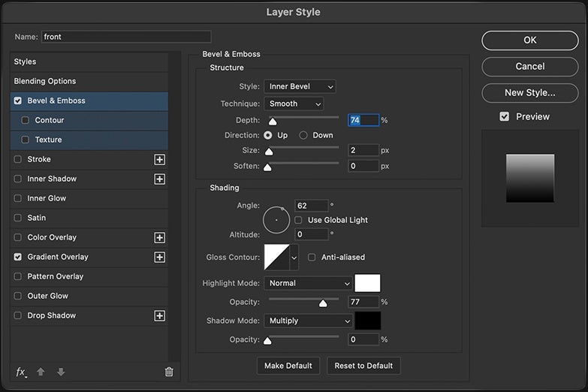Click the highlight Opacity slider handle
This screenshot has height=392, width=588.
pyautogui.click(x=323, y=303)
